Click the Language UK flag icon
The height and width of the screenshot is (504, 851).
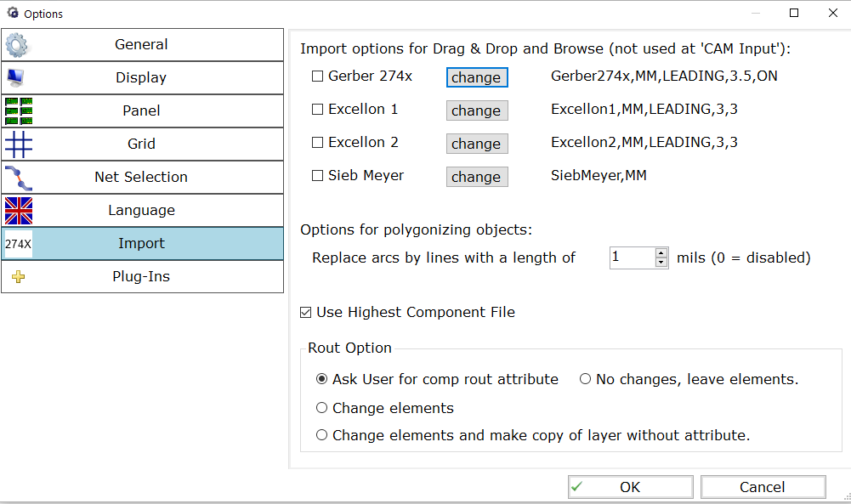pyautogui.click(x=19, y=211)
